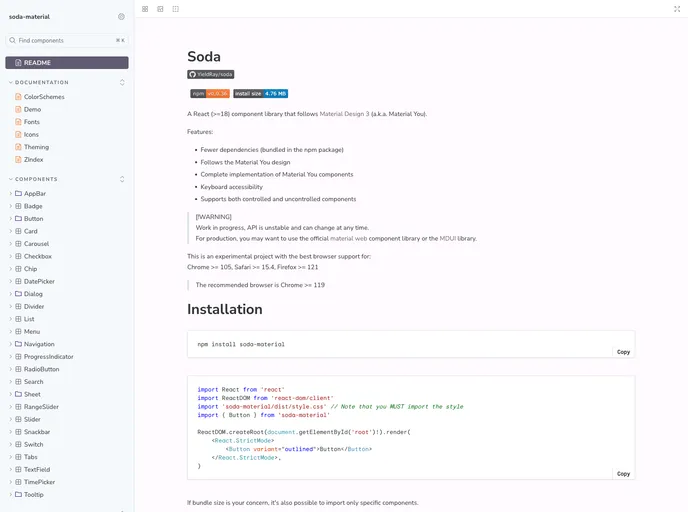688x512 pixels.
Task: Enter fullscreen with the expand icon
Action: point(677,9)
